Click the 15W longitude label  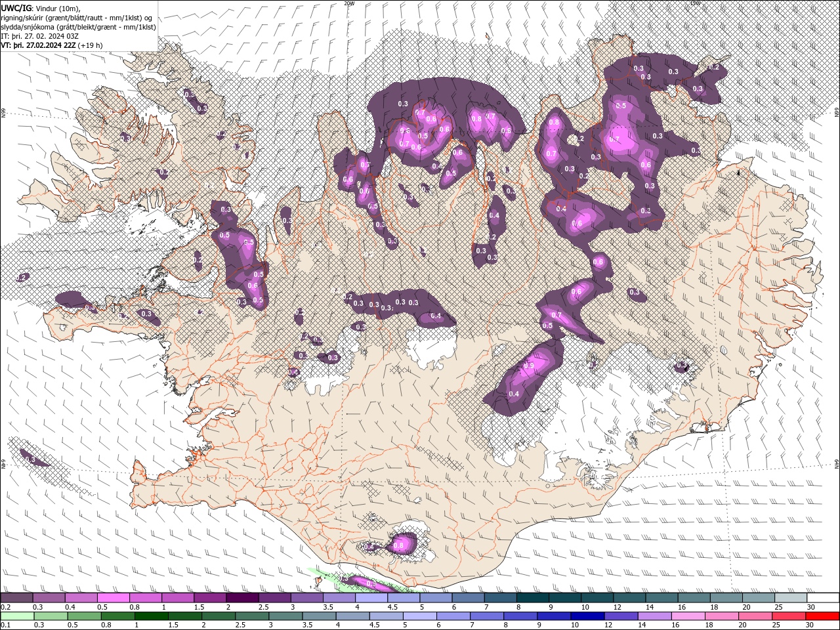coord(695,3)
